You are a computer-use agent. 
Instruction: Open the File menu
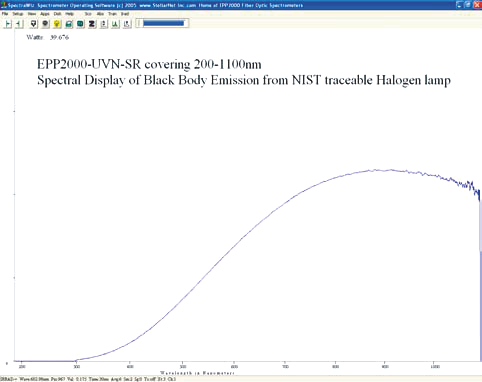5,14
